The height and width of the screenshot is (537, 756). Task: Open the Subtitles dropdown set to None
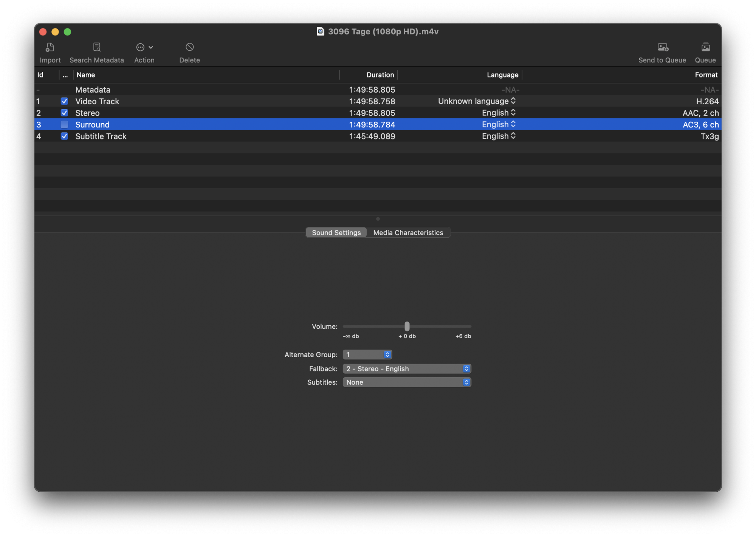click(x=407, y=382)
